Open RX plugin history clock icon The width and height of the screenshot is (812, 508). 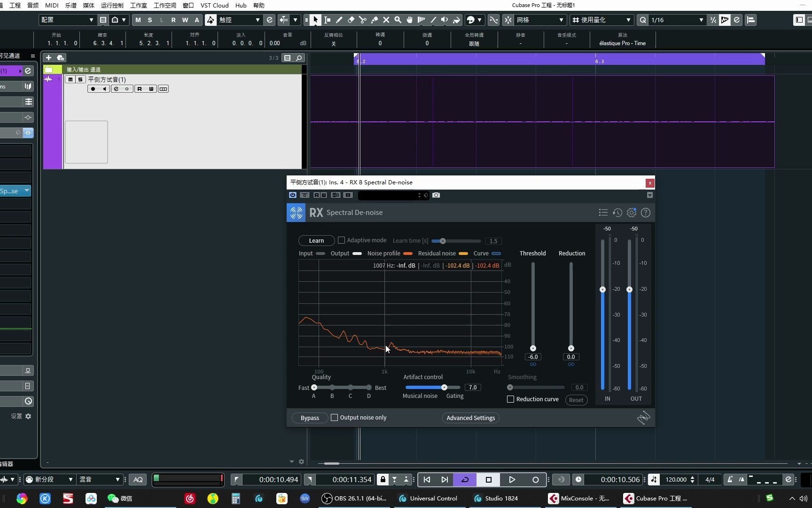(x=617, y=213)
